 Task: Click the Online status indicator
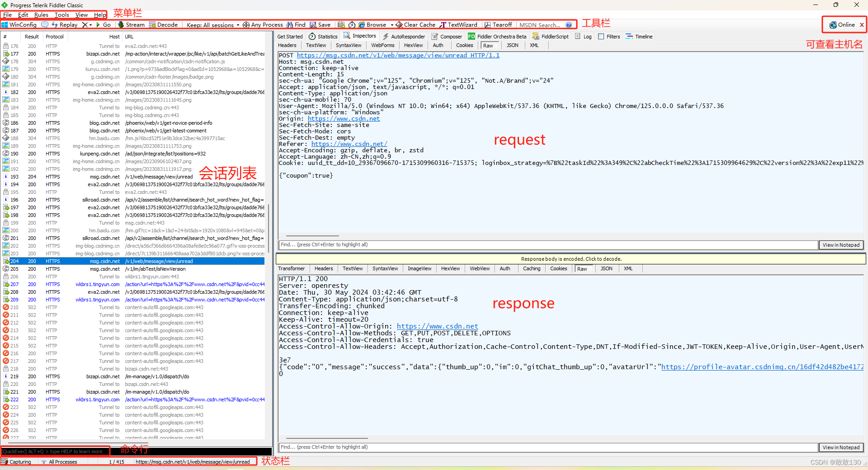(x=842, y=25)
